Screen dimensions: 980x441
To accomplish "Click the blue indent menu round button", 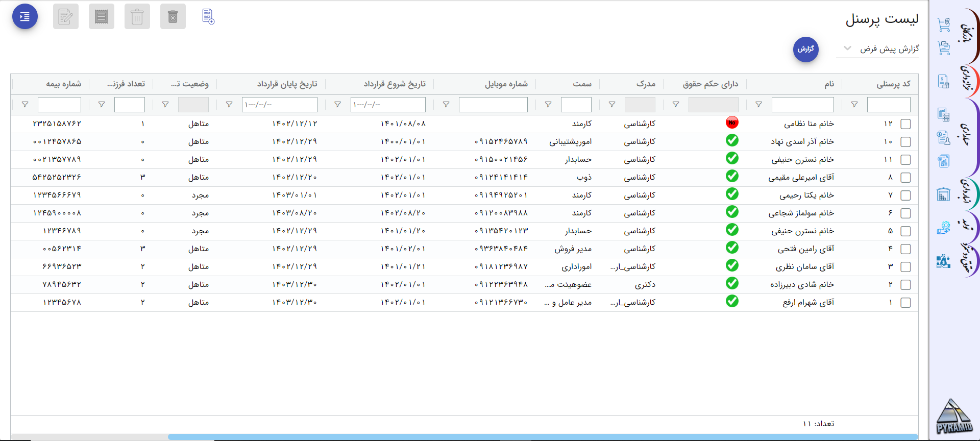I will pos(25,17).
